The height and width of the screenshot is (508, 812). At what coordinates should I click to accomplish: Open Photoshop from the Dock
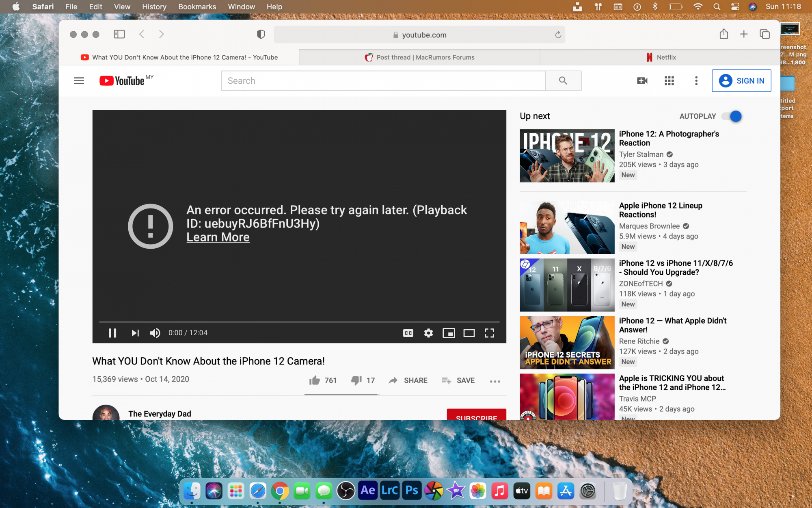(x=412, y=491)
